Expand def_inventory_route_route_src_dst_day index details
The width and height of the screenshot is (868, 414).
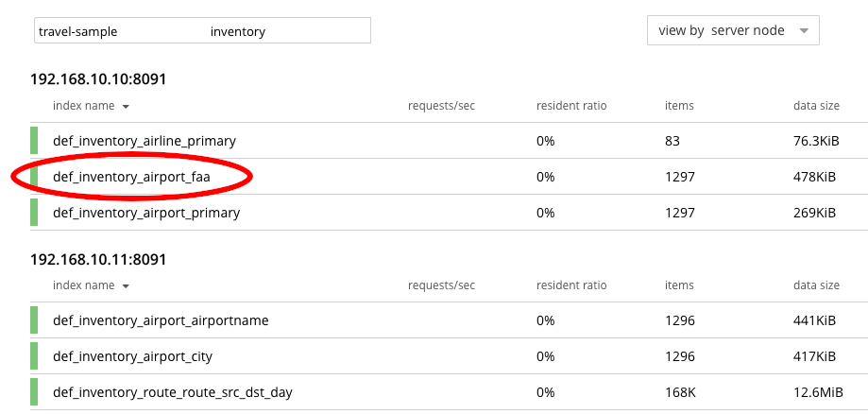(165, 392)
